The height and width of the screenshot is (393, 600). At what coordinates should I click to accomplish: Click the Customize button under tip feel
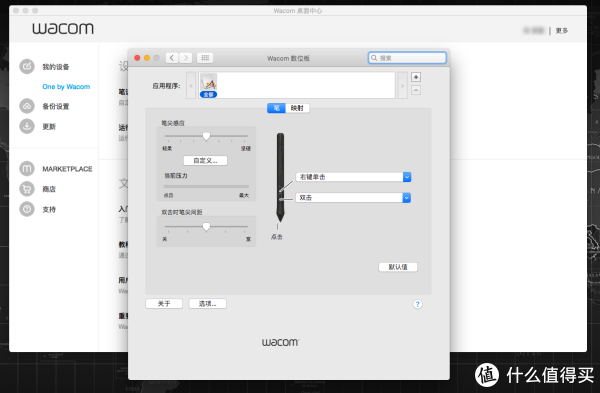[x=205, y=160]
